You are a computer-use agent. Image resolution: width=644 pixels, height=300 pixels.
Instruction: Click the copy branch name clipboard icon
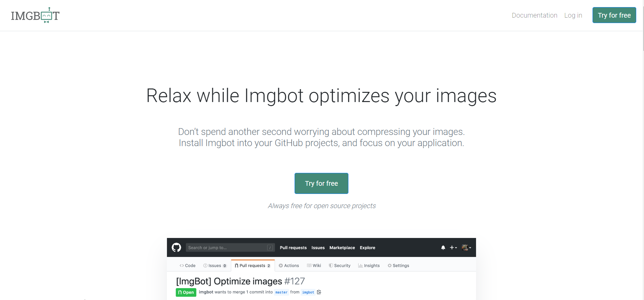point(319,292)
